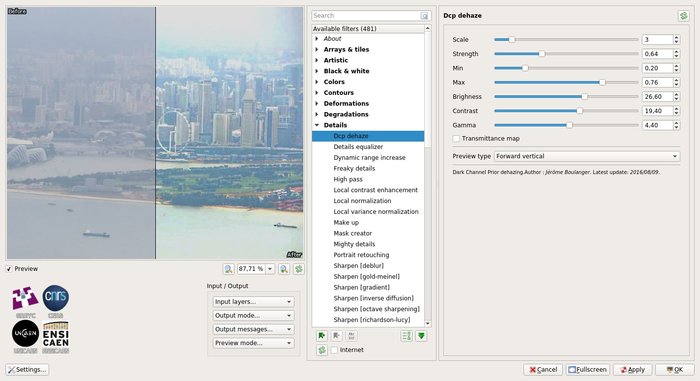Image resolution: width=700 pixels, height=381 pixels.
Task: Click the expand/collapse filter tree icon
Action: (406, 336)
